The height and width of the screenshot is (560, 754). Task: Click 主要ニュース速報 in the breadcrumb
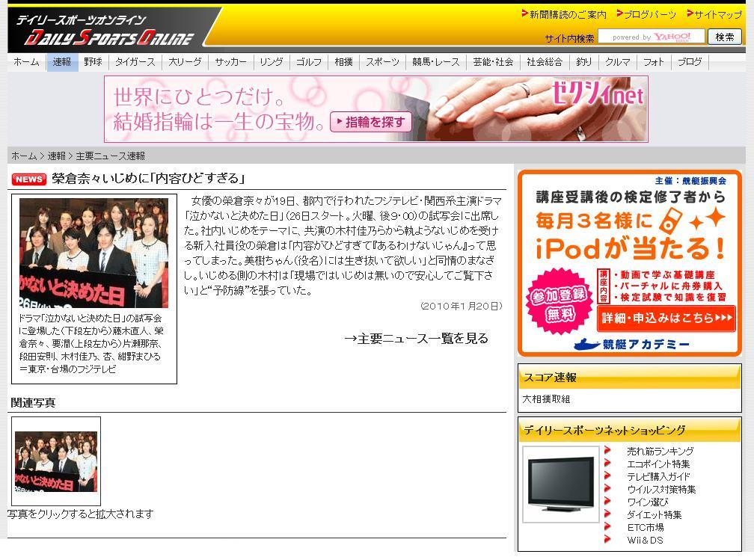[111, 156]
